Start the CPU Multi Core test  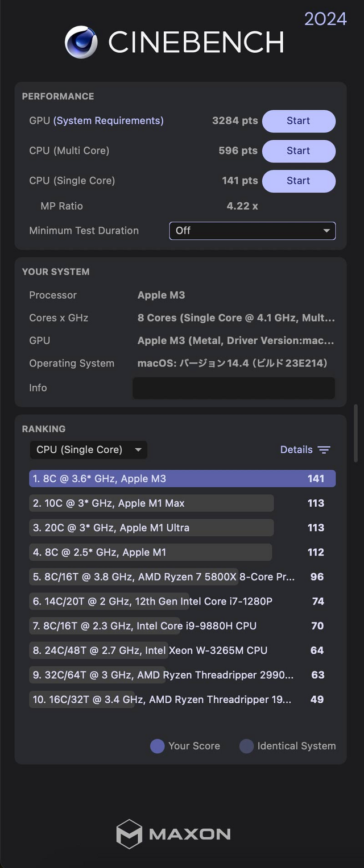[x=299, y=151]
